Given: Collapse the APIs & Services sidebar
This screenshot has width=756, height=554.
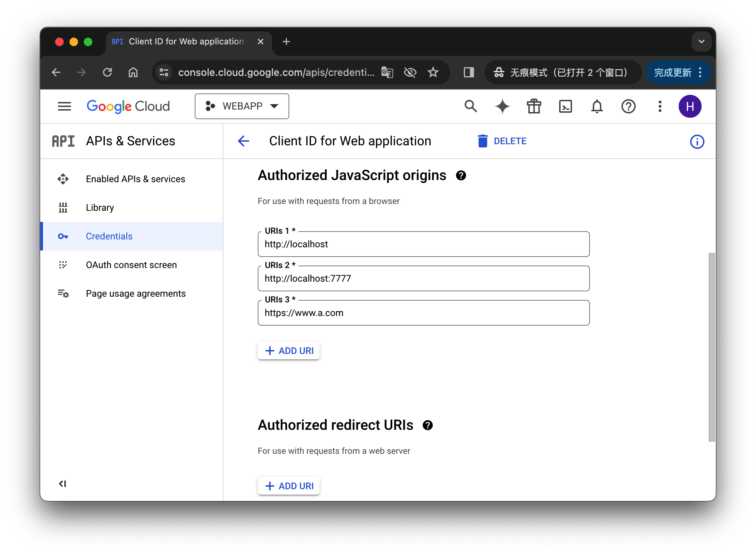Looking at the screenshot, I should point(63,484).
